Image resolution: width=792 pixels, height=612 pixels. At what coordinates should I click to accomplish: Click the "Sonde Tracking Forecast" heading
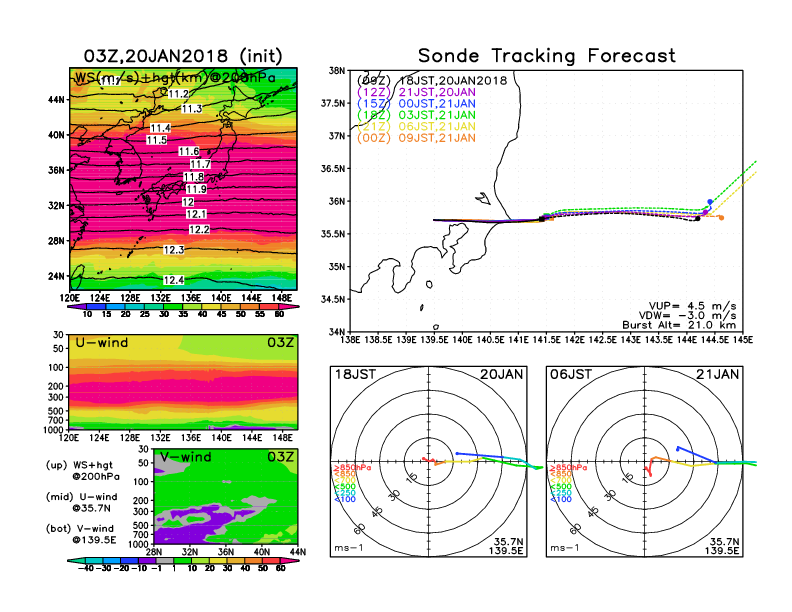coord(547,55)
